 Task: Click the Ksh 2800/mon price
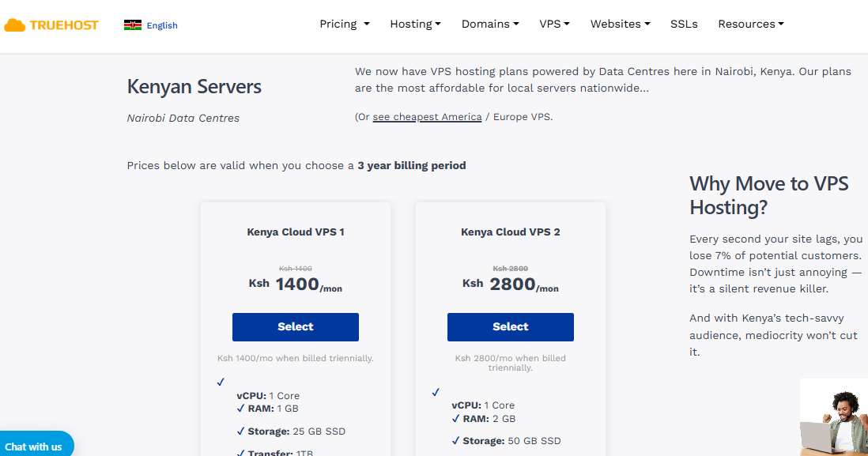[x=511, y=285]
